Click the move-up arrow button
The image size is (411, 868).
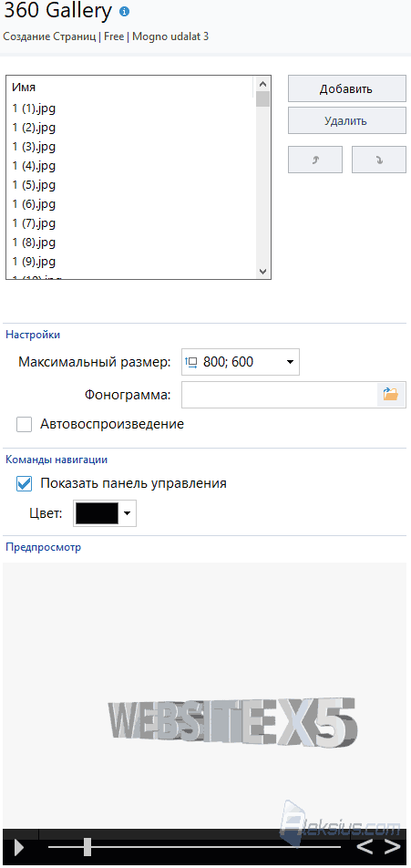pyautogui.click(x=315, y=160)
